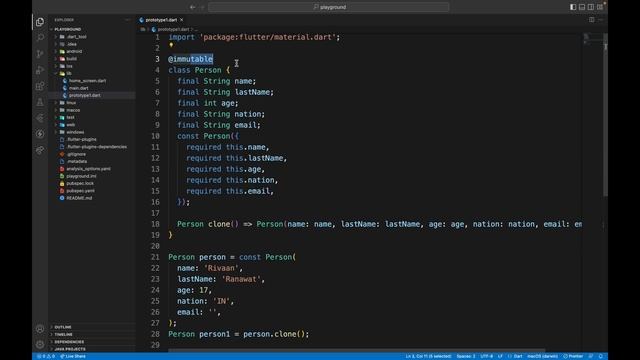
Task: Expand the OUTLINE section
Action: (63, 327)
